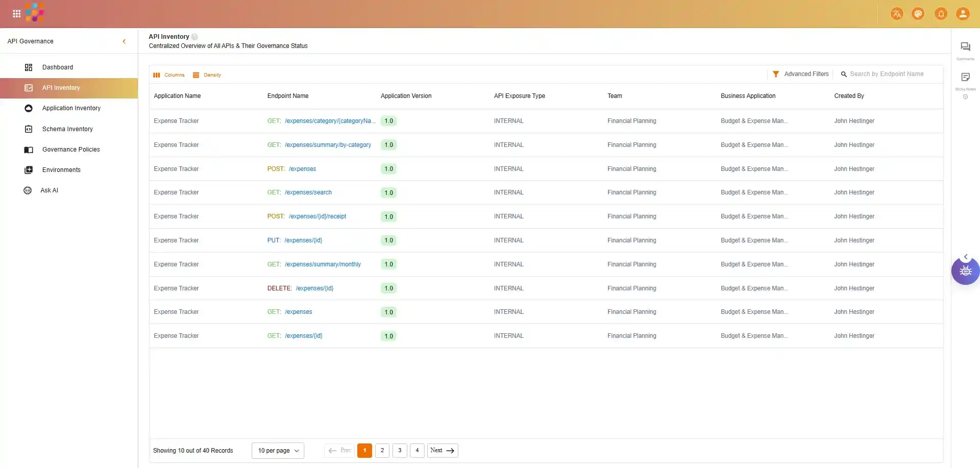Open the user profile avatar
Screen dimensions: 980x468
pyautogui.click(x=963, y=14)
